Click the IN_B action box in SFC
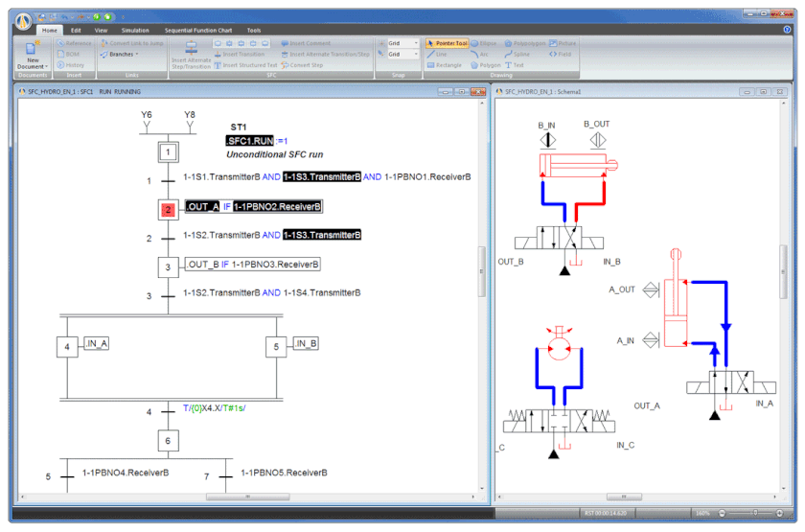 coord(306,343)
